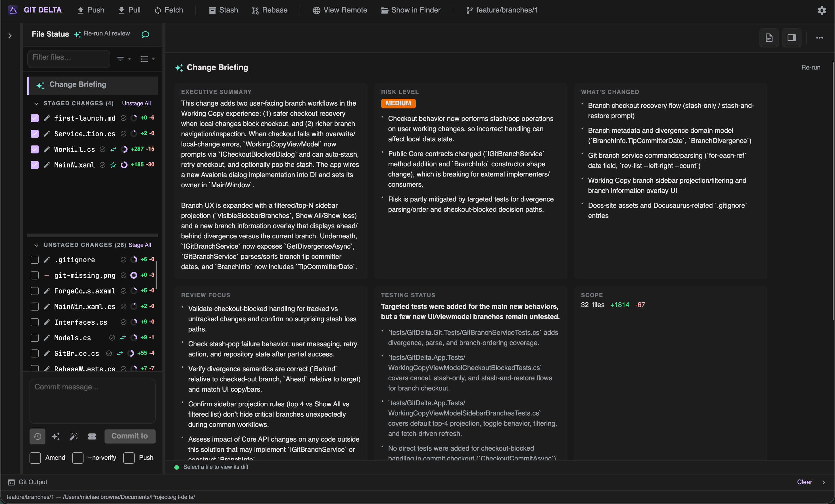Click View Remote in the toolbar

(340, 10)
